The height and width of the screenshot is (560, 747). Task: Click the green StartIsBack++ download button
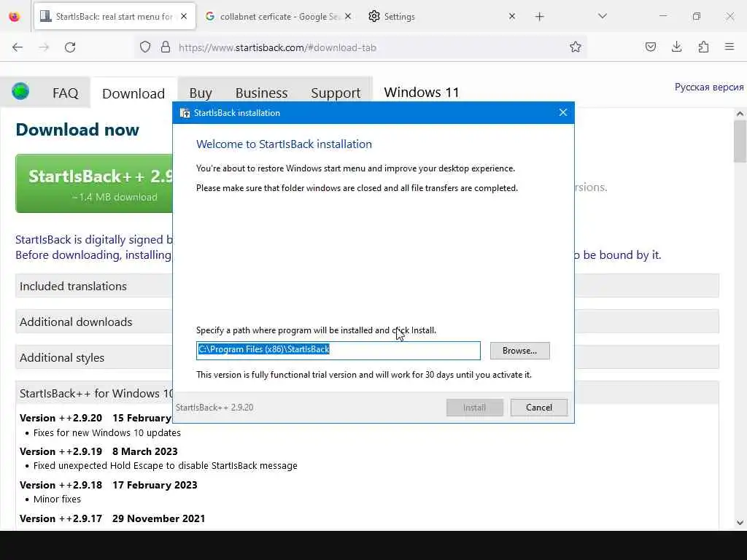point(94,183)
